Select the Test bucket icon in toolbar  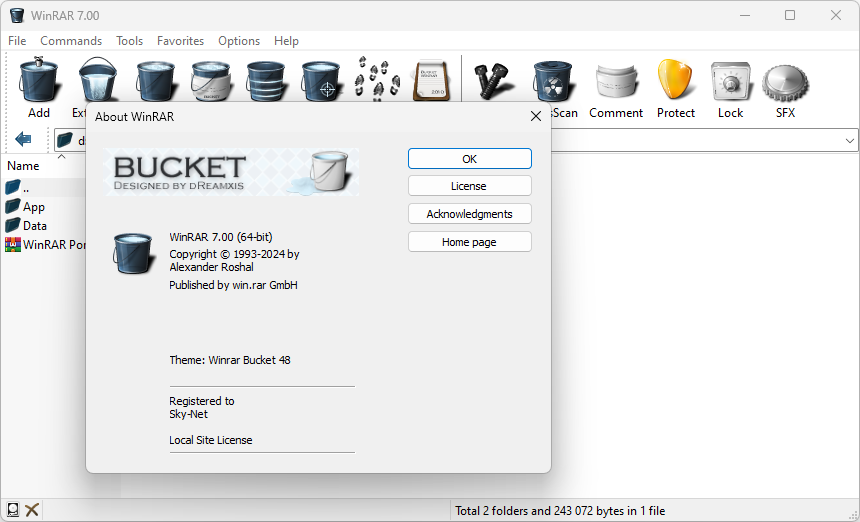point(156,81)
